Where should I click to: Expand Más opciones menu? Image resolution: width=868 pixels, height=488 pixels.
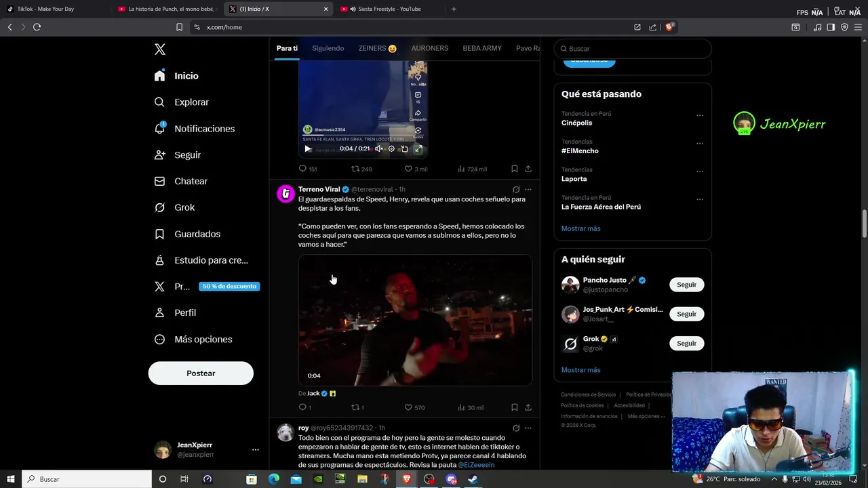tap(193, 340)
